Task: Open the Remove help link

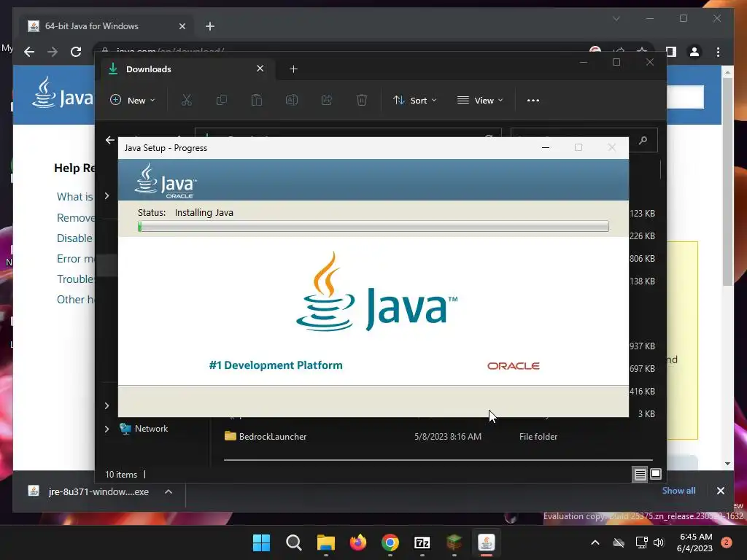Action: tap(75, 217)
